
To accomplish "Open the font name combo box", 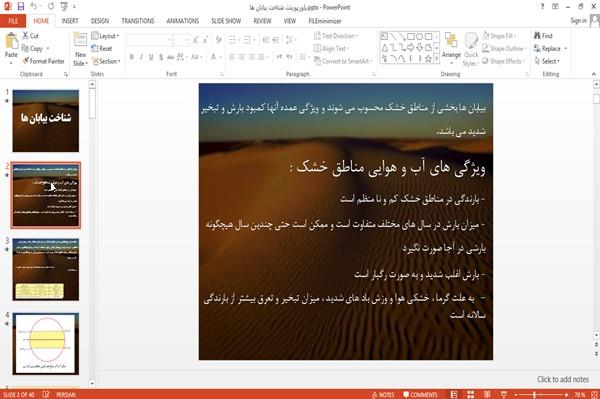I will point(150,40).
